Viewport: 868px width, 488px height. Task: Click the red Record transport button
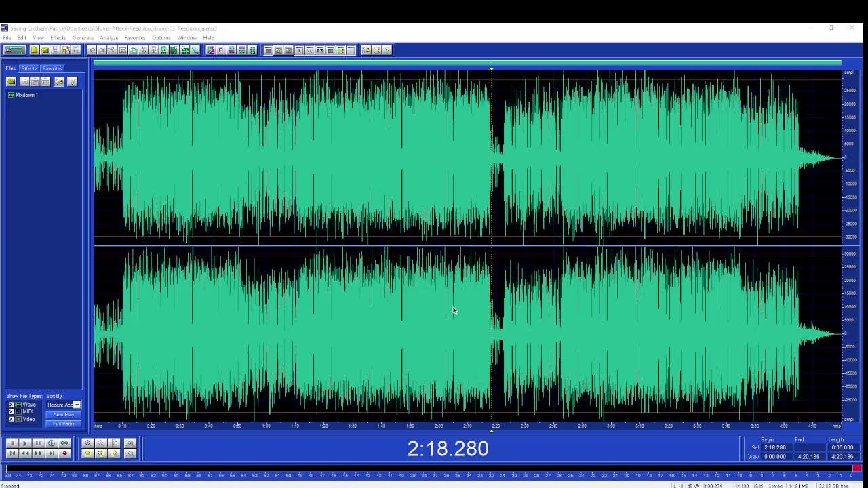(x=65, y=453)
